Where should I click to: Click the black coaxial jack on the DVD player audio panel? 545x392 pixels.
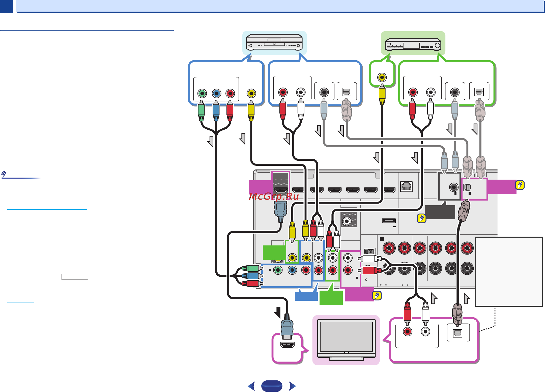click(324, 92)
